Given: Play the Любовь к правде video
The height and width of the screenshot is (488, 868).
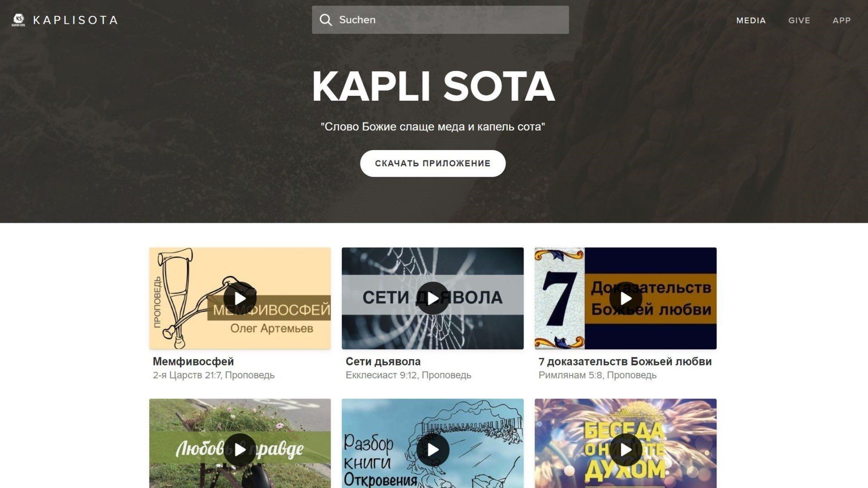Looking at the screenshot, I should tap(240, 450).
